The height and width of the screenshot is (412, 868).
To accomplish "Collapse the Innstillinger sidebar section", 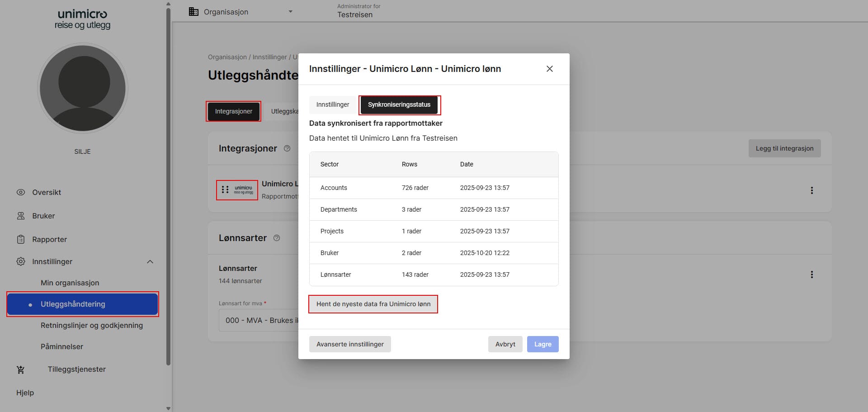I will pyautogui.click(x=150, y=262).
